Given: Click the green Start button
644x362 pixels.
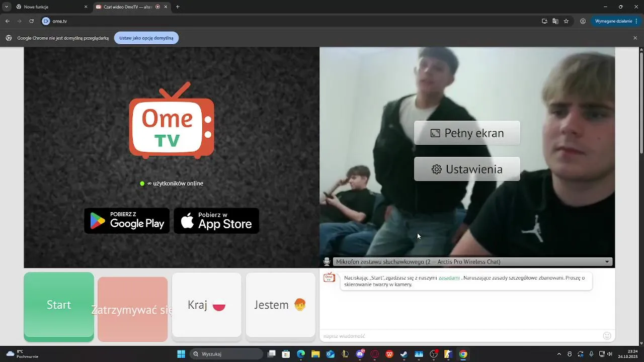Looking at the screenshot, I should [59, 307].
